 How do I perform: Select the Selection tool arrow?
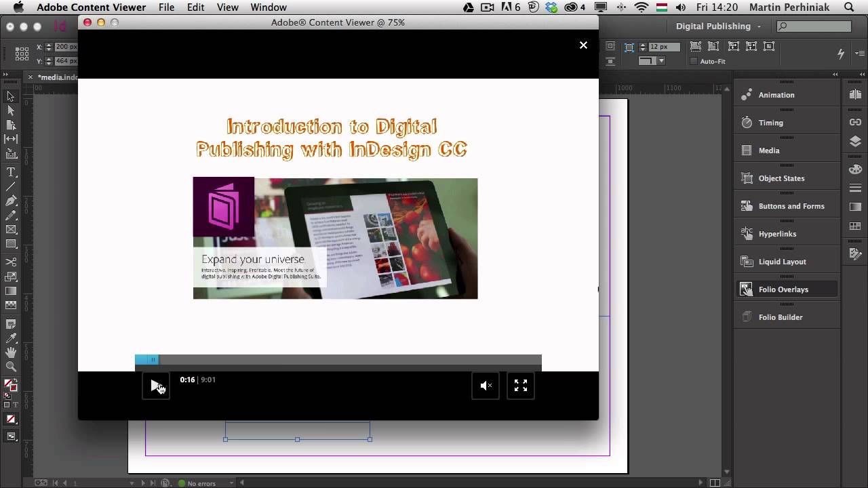pos(11,96)
